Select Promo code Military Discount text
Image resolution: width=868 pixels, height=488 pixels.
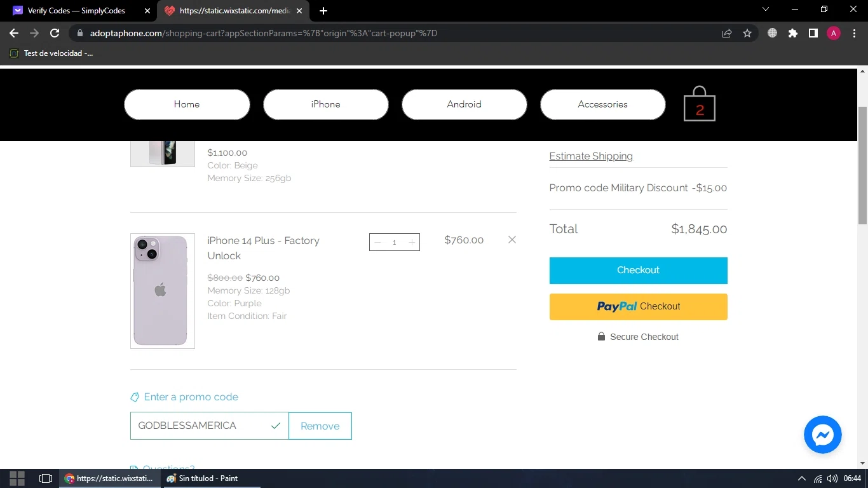tap(618, 188)
